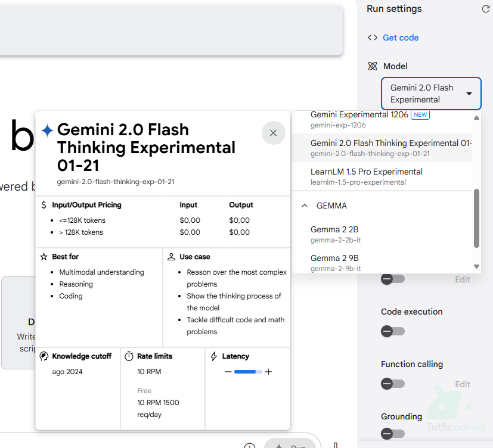The image size is (493, 448).
Task: Click the minus sign beside latency bar
Action: (228, 372)
